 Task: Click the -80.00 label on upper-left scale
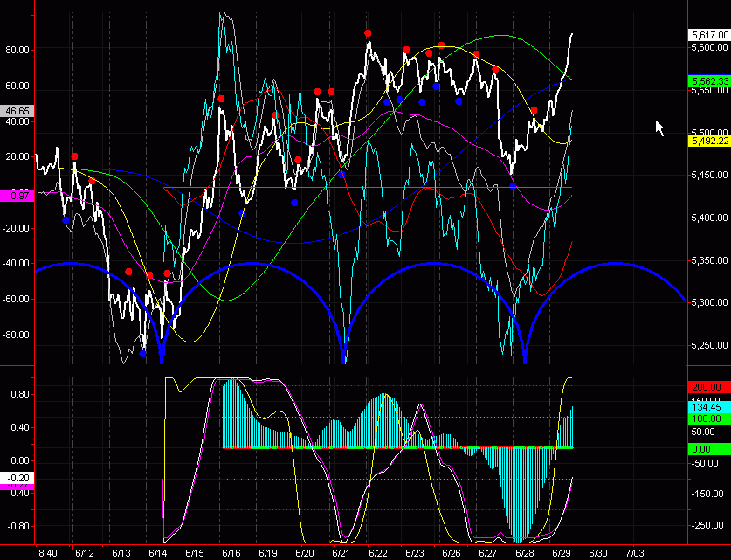coord(16,335)
